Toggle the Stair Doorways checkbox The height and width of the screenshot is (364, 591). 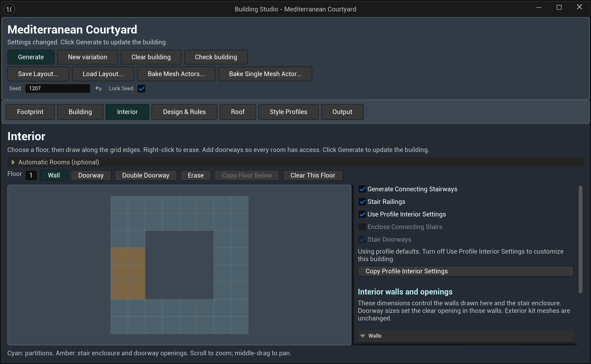click(x=362, y=239)
